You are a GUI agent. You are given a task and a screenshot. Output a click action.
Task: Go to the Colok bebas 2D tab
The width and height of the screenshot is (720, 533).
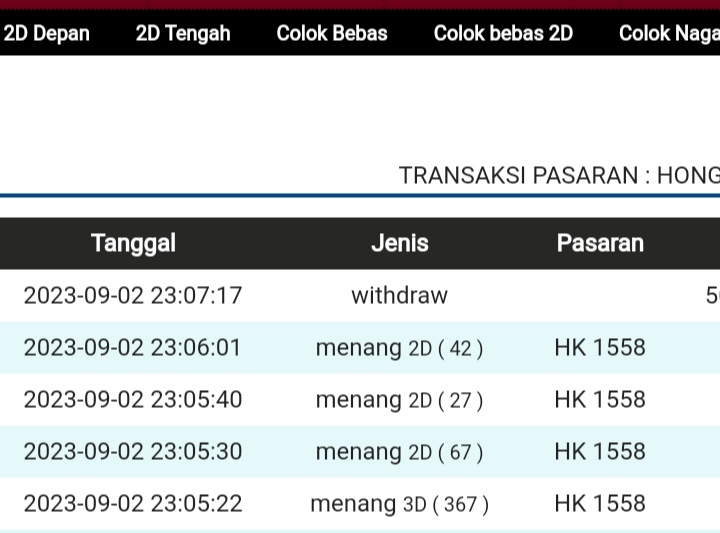click(x=503, y=33)
